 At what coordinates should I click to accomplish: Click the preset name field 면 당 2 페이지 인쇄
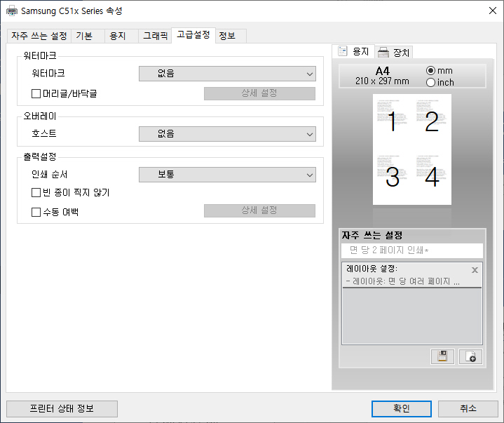pos(412,250)
